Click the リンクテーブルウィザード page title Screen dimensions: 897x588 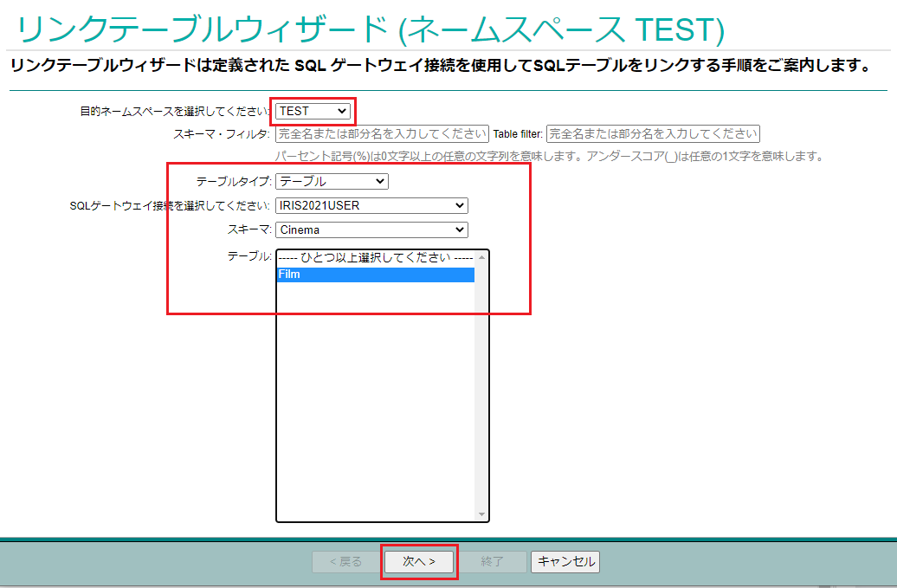(370, 29)
